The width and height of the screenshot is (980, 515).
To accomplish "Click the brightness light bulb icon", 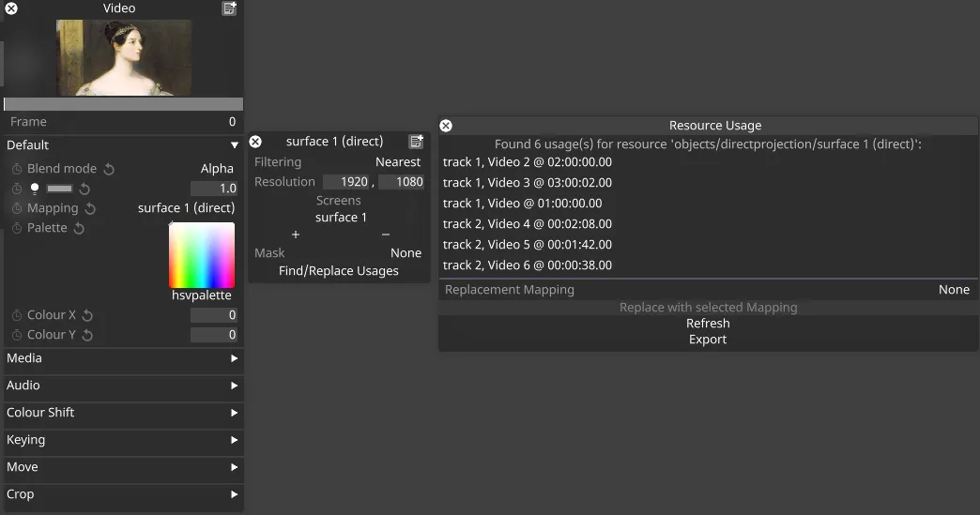I will pyautogui.click(x=35, y=189).
